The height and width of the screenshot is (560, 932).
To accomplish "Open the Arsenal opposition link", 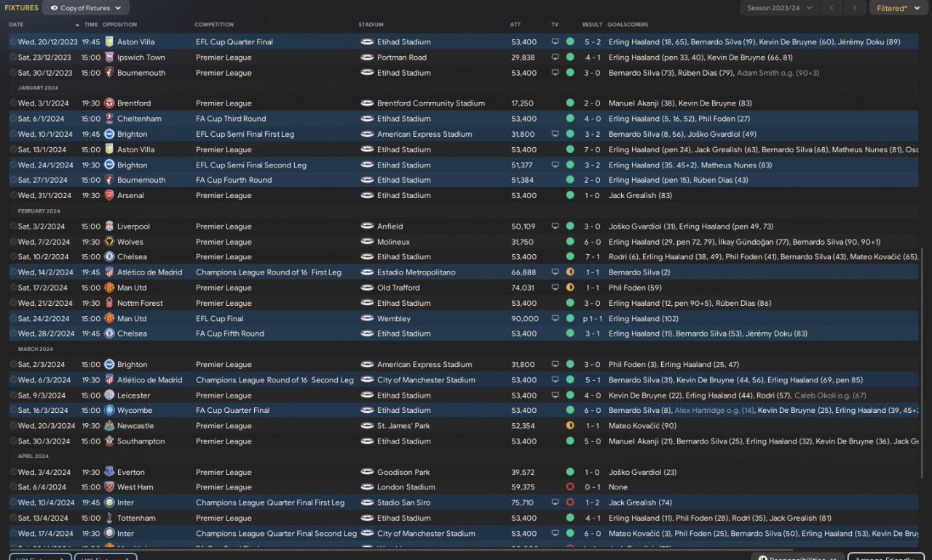I will (130, 196).
